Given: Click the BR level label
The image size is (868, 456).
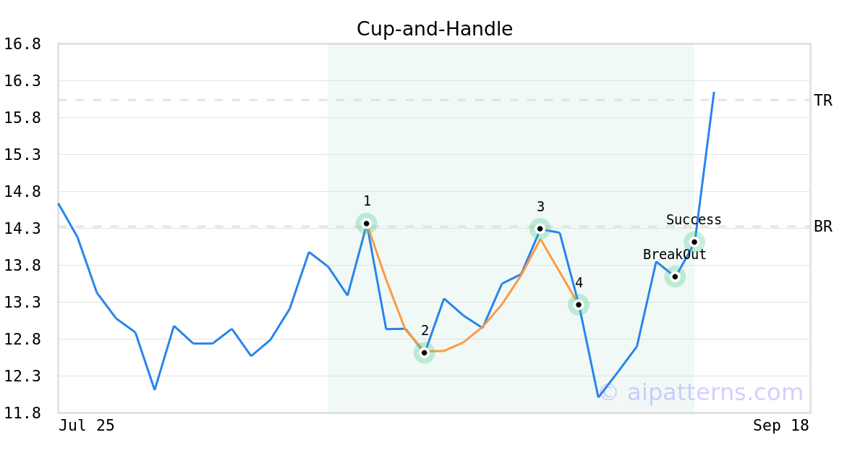Looking at the screenshot, I should [x=823, y=227].
